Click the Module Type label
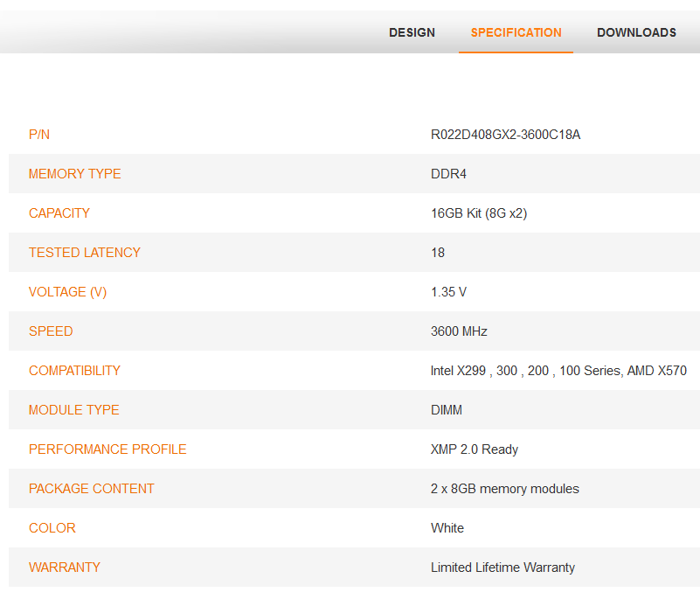The height and width of the screenshot is (599, 700). (x=73, y=410)
